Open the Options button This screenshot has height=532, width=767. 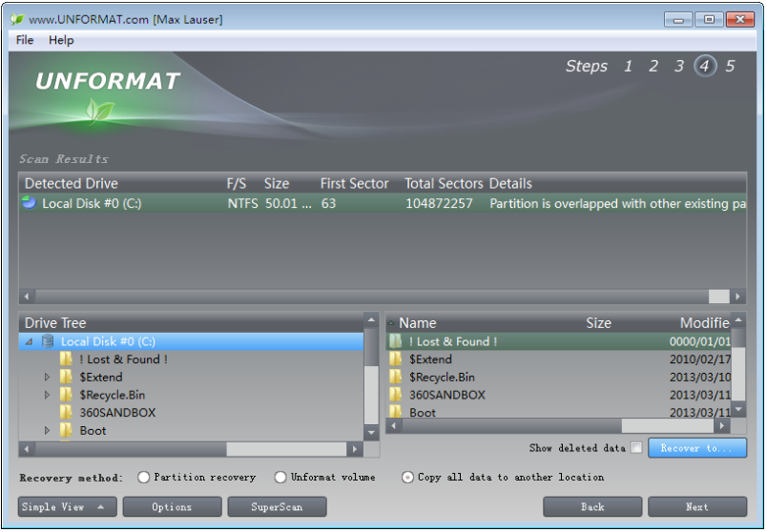[x=172, y=506]
